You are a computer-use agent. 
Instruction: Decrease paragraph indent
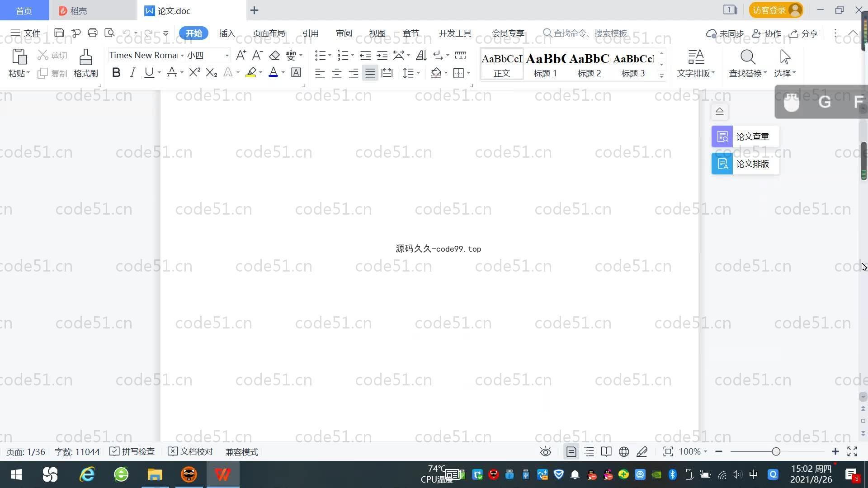[365, 55]
